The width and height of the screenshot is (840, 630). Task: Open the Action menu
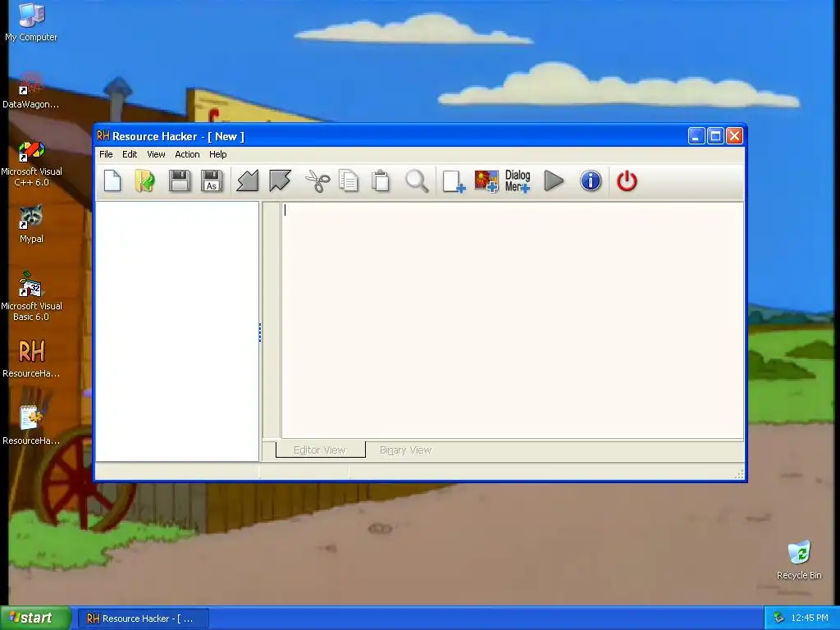tap(188, 154)
